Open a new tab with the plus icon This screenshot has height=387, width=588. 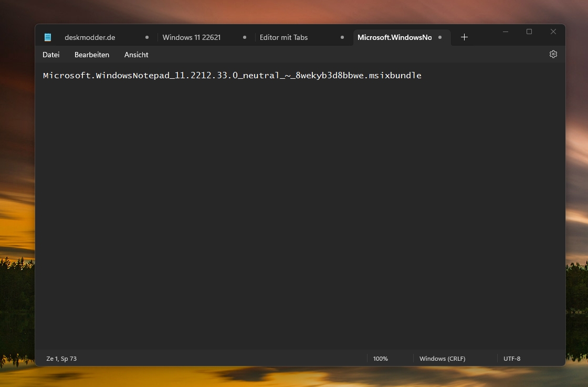click(464, 37)
